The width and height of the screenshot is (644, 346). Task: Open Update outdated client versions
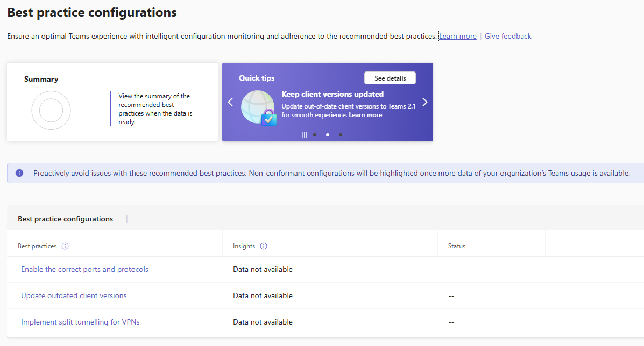[74, 295]
